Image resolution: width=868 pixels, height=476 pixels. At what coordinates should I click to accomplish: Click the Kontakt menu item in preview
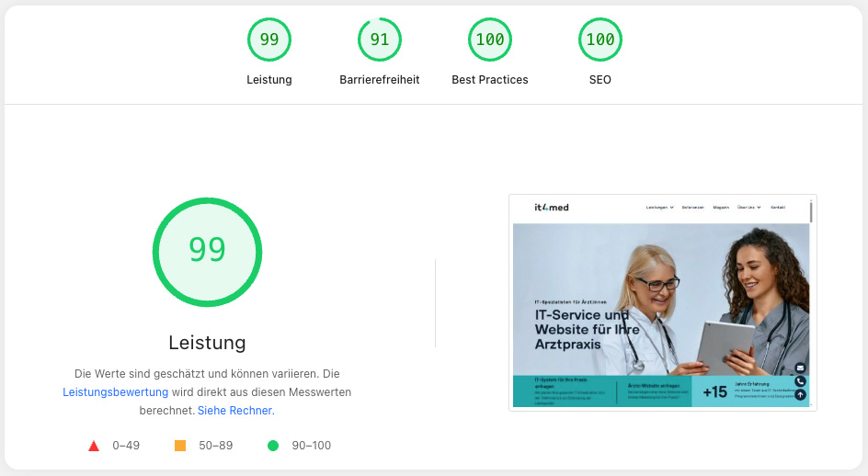coord(778,208)
